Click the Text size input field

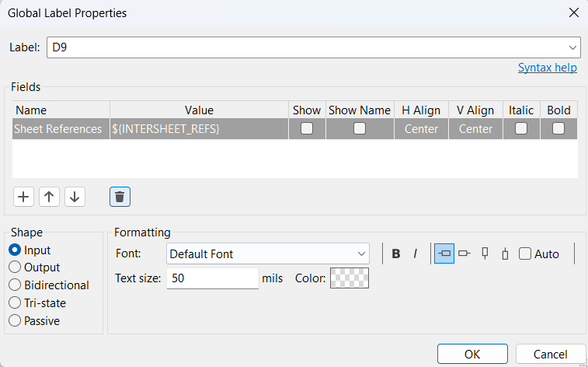click(x=213, y=278)
